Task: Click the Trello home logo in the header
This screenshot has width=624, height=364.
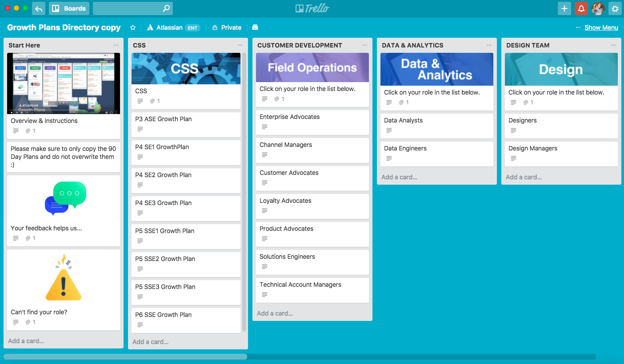Action: coord(312,8)
